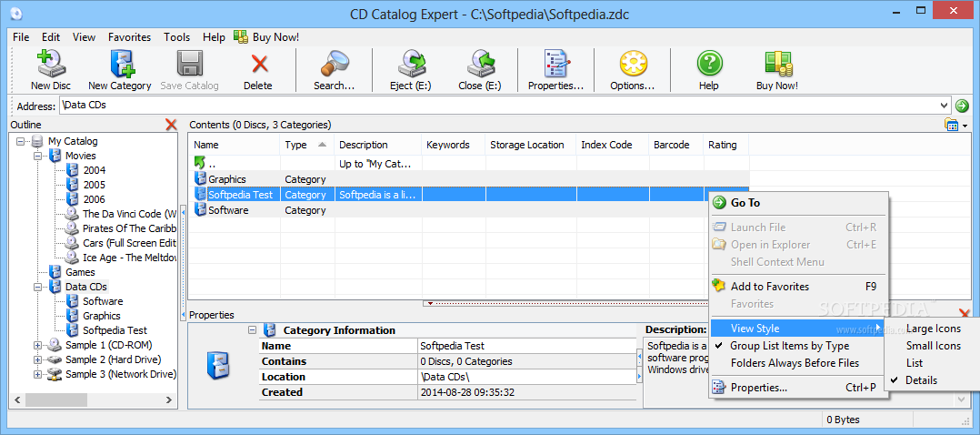
Task: Open the Search magnifier tool
Action: tap(335, 63)
